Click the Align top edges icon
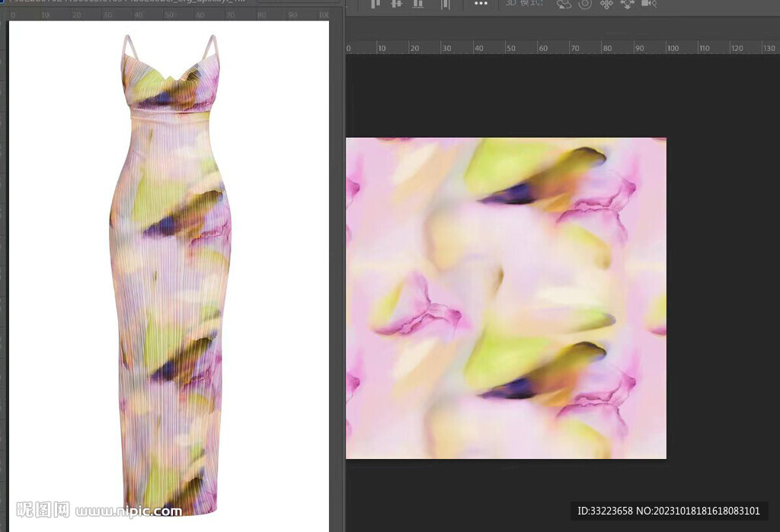This screenshot has height=532, width=780. 375,4
